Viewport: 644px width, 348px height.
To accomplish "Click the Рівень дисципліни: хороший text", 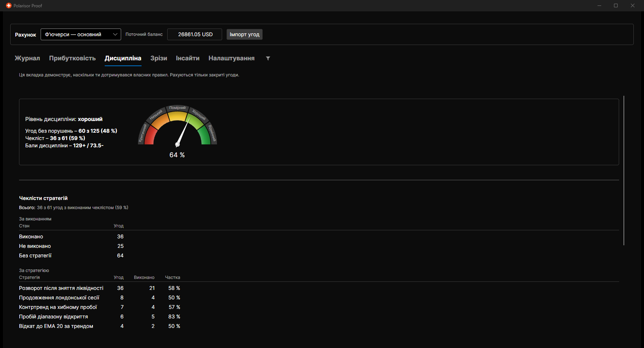I will [x=64, y=119].
